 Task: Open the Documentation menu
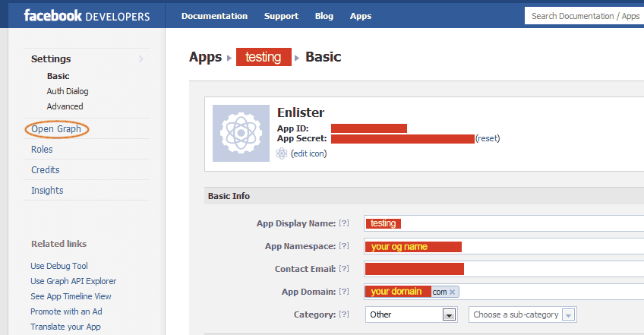click(x=214, y=16)
